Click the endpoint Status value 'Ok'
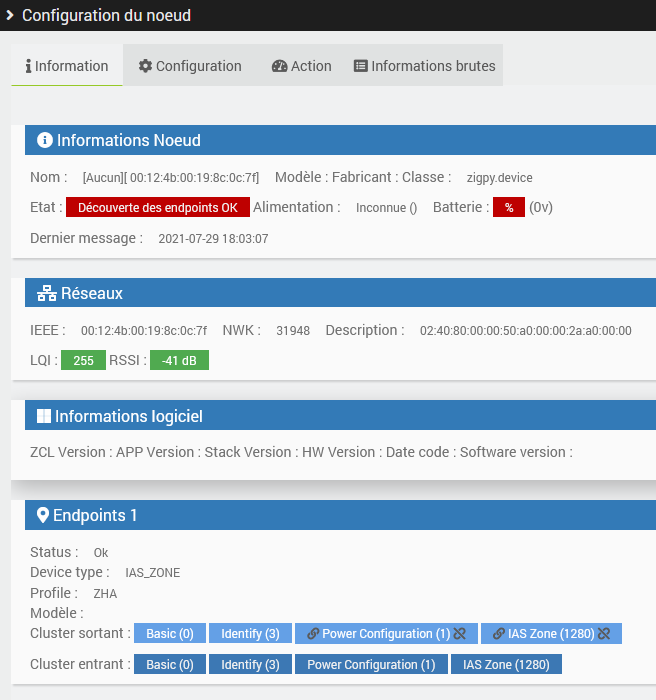This screenshot has width=656, height=700. (x=101, y=553)
